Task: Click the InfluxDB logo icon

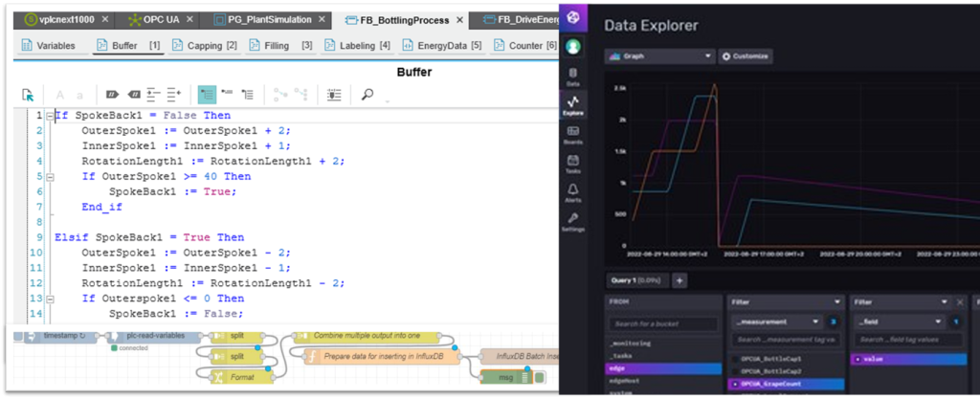Action: [x=572, y=17]
